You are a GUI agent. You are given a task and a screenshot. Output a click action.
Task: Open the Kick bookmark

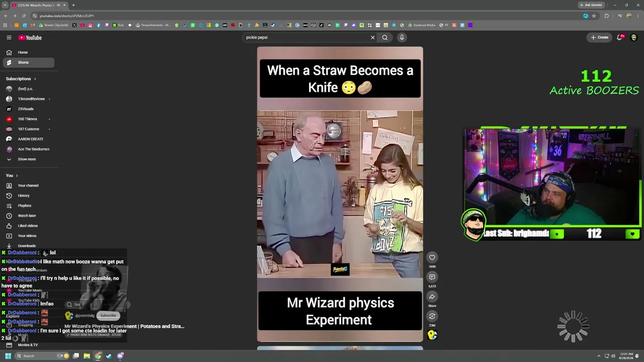click(118, 25)
